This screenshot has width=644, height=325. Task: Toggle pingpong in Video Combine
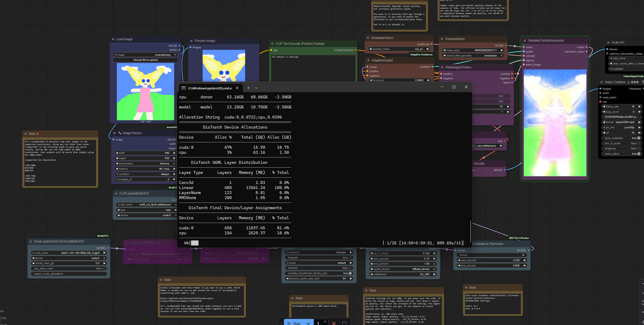pyautogui.click(x=621, y=148)
